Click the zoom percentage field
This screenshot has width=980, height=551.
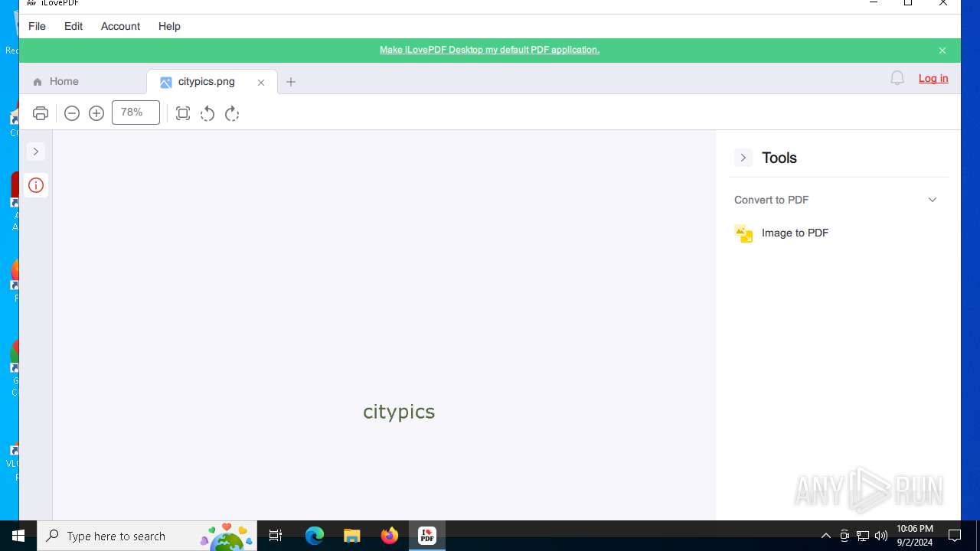136,112
